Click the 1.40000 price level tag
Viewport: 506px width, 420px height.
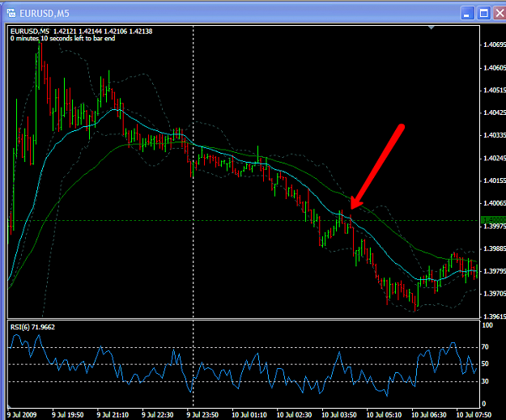tap(493, 220)
